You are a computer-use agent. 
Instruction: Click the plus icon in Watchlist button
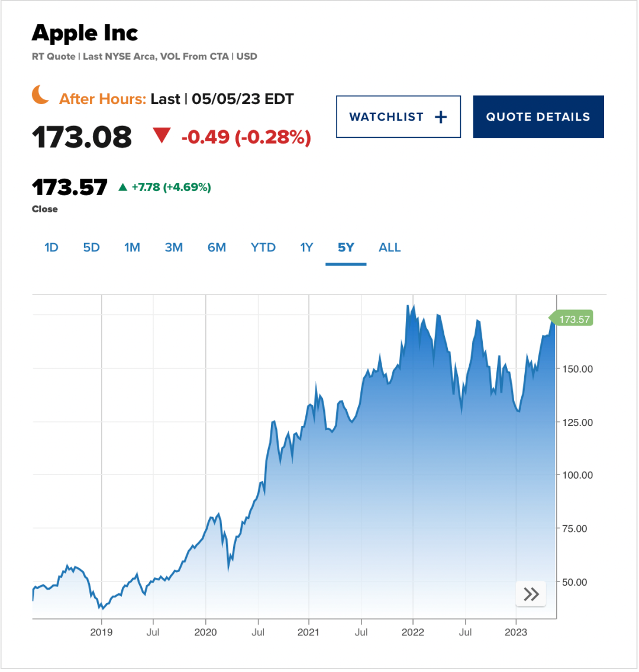pos(441,117)
